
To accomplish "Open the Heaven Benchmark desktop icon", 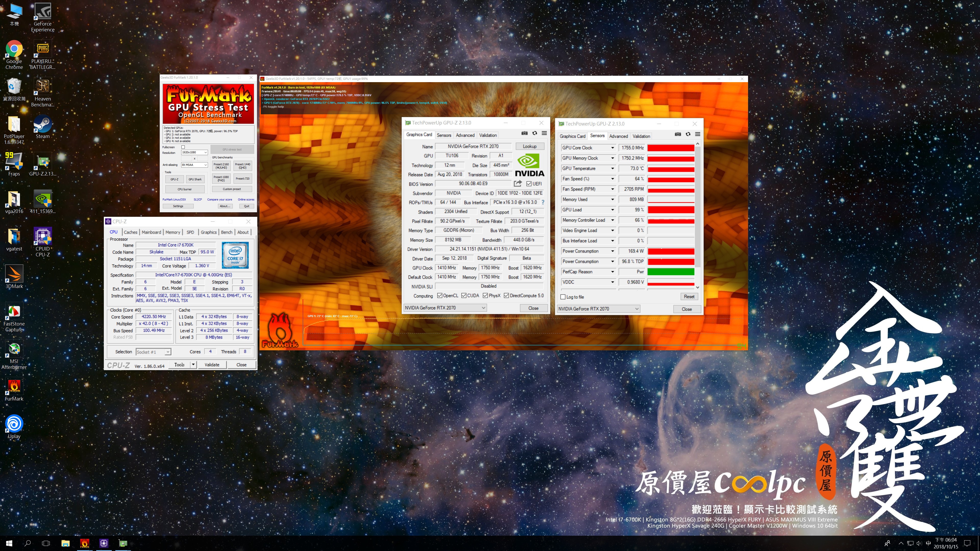I will [43, 92].
